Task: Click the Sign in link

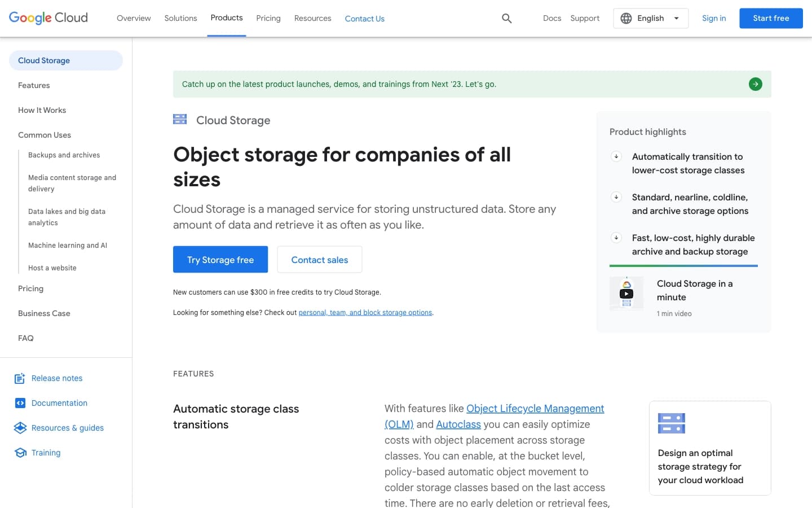Action: [x=714, y=18]
